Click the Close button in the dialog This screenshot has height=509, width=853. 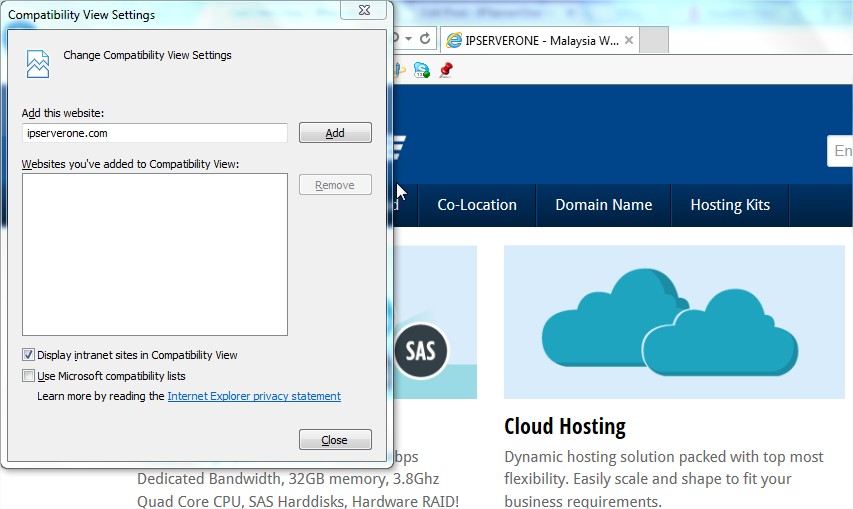tap(335, 439)
